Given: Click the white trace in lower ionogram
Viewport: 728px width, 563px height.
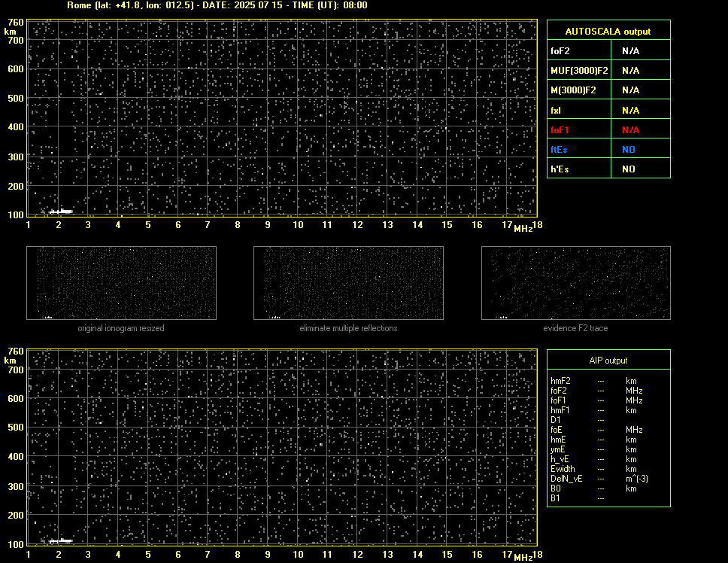Looking at the screenshot, I should (x=61, y=540).
